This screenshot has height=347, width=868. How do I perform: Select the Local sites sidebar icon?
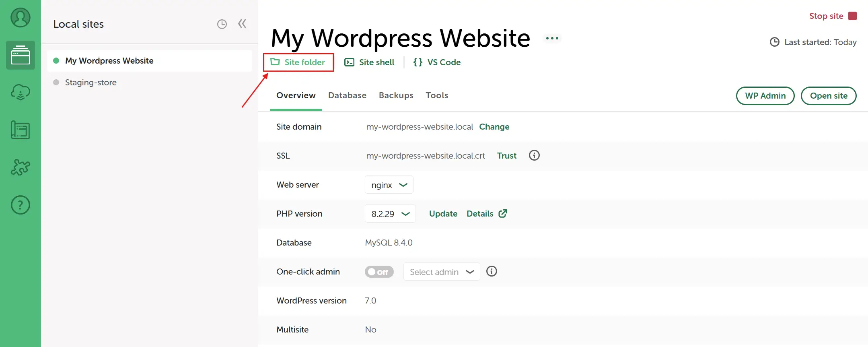[21, 55]
